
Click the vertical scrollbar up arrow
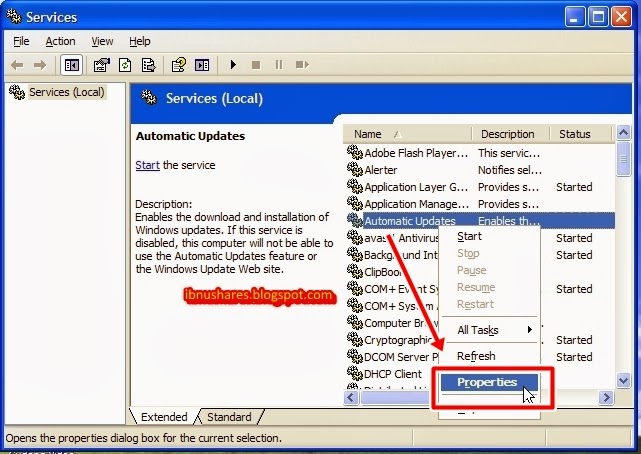coord(623,132)
